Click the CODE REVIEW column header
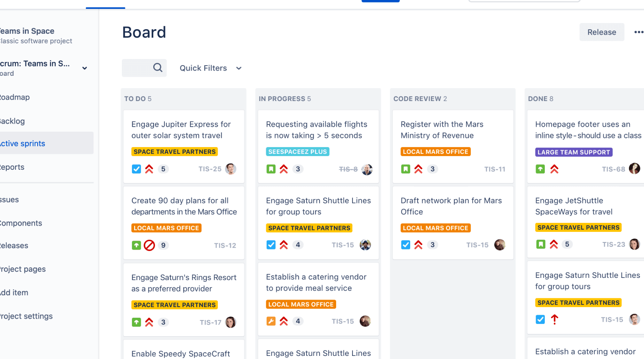Image resolution: width=644 pixels, height=359 pixels. (420, 99)
